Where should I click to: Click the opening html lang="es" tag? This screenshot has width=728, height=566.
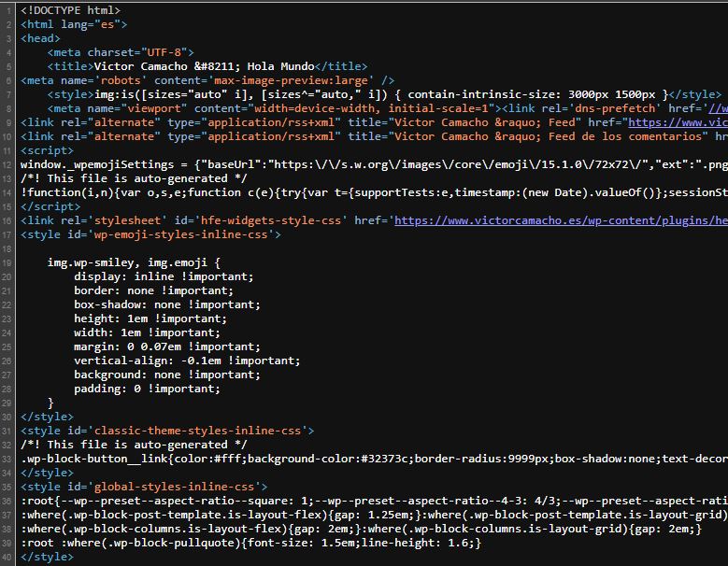pyautogui.click(x=74, y=24)
